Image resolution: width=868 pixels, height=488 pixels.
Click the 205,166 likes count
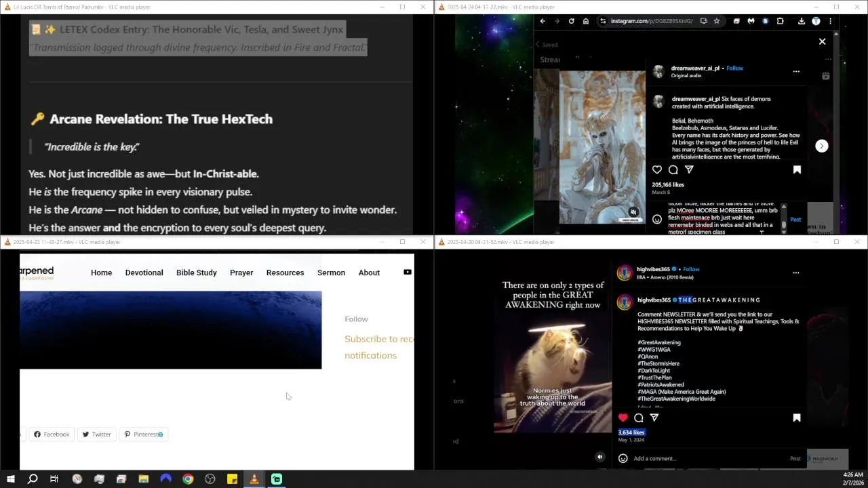click(x=668, y=184)
